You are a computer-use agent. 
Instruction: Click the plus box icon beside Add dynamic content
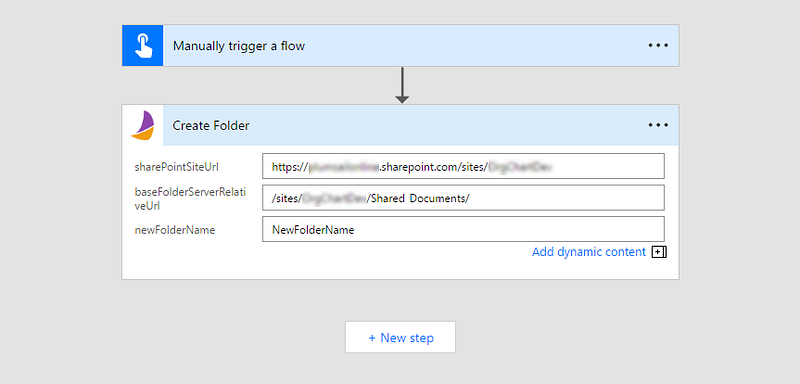point(659,252)
